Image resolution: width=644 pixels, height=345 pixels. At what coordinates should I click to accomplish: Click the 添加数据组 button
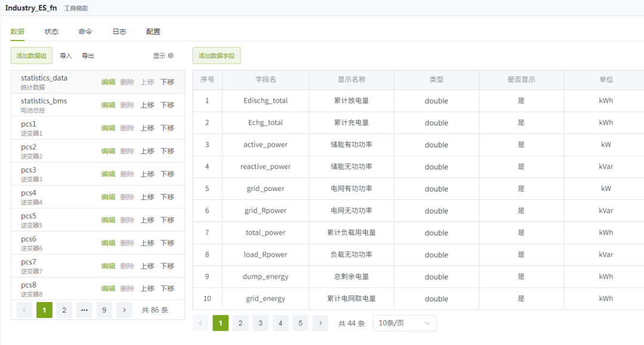point(31,56)
